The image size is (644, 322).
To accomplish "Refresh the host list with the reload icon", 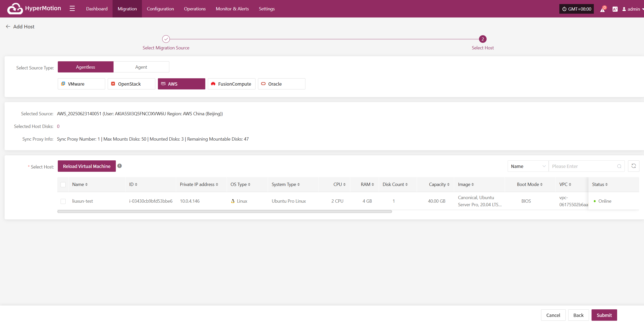I will click(634, 166).
